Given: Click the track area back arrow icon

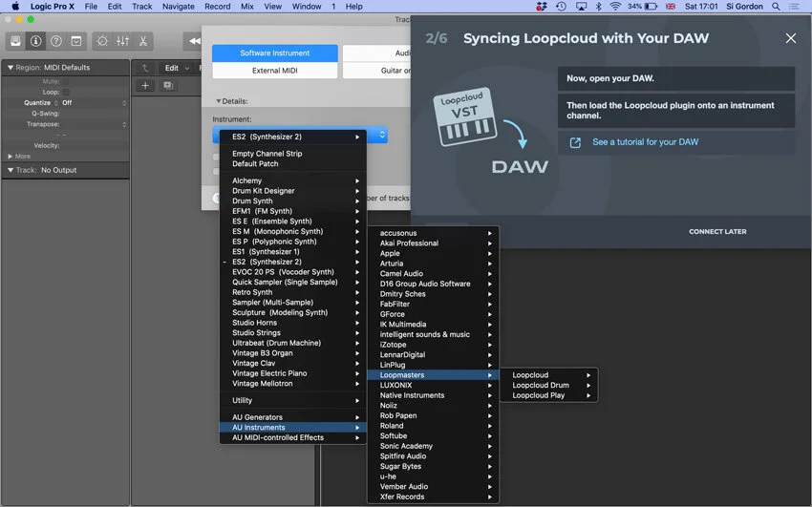Looking at the screenshot, I should 145,68.
